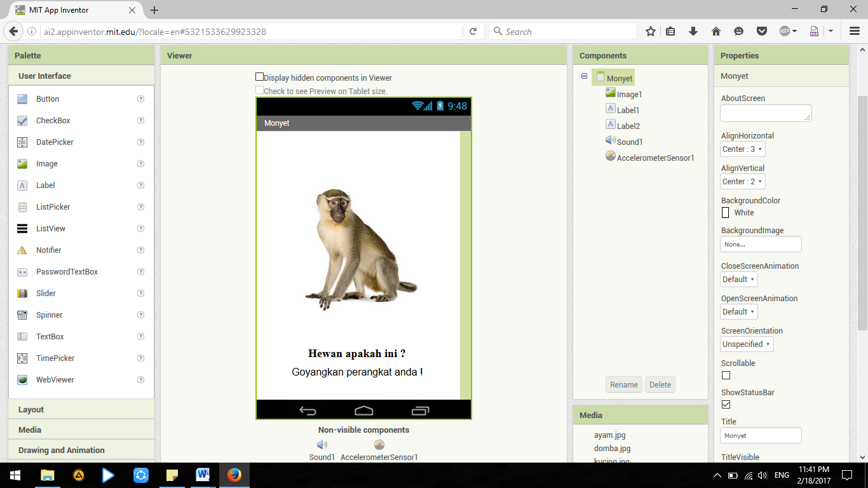Select Label2 in the Components tree
Viewport: 868px width, 488px height.
click(x=623, y=126)
